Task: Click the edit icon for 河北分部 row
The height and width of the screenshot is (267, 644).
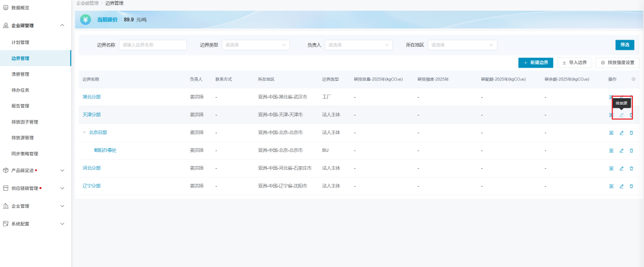Action: pyautogui.click(x=621, y=168)
